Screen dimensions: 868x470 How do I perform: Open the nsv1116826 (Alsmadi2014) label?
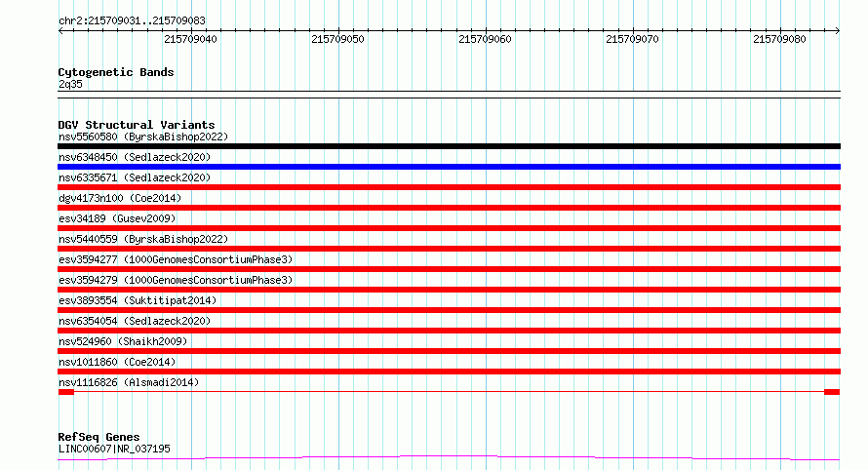coord(129,382)
